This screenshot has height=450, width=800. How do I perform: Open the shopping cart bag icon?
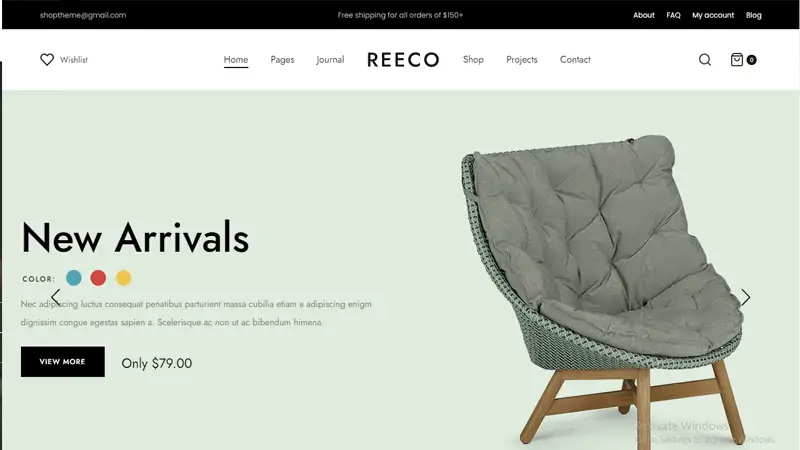coord(737,60)
